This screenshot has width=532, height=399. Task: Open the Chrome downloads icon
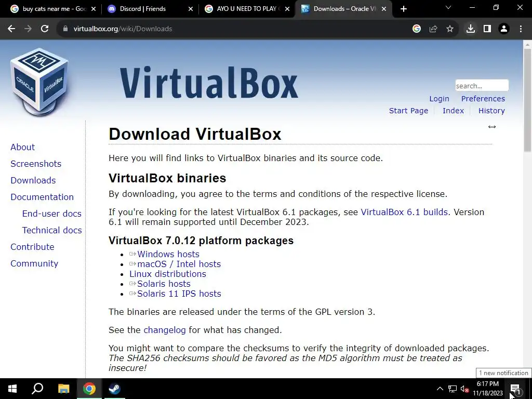coord(471,29)
